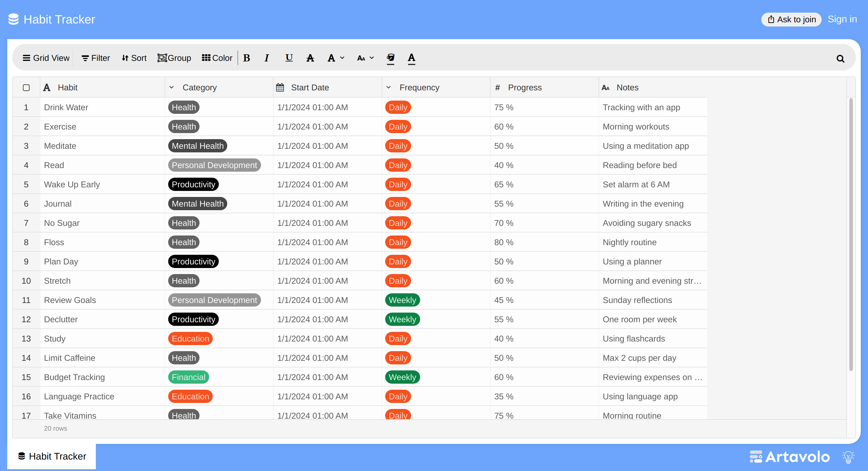Open the cell fill color tool

[x=391, y=58]
